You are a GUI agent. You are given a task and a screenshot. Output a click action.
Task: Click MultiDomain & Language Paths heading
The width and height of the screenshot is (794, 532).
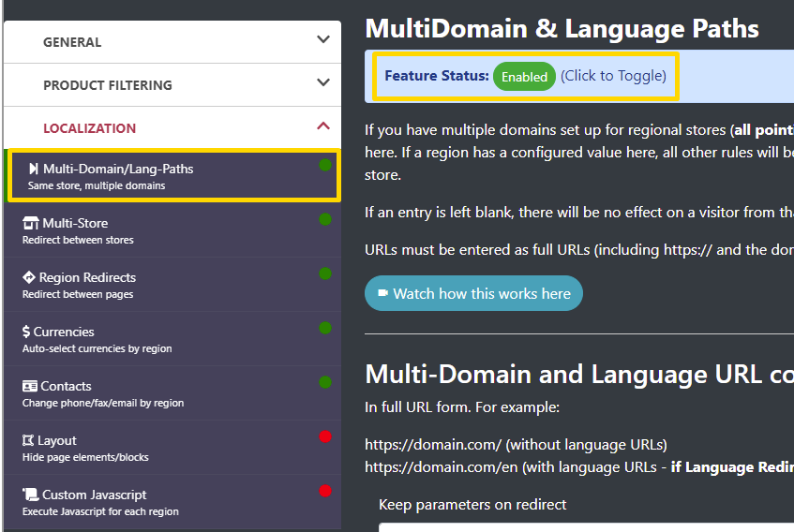point(562,28)
